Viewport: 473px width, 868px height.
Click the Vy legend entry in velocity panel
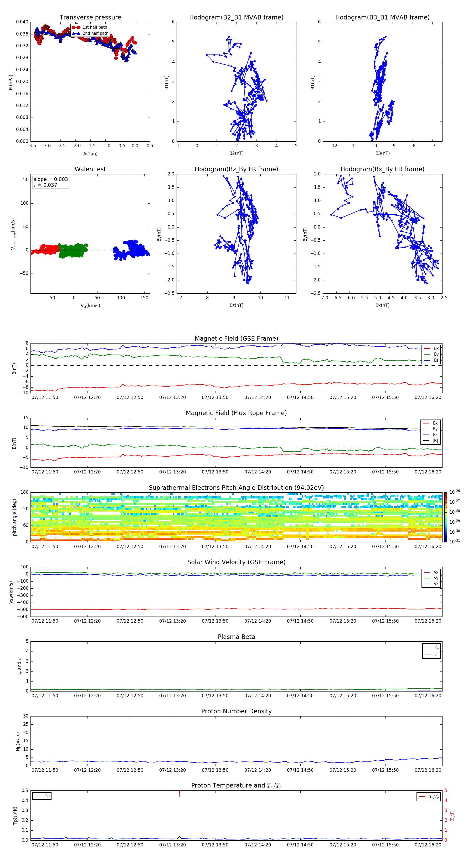pos(431,578)
